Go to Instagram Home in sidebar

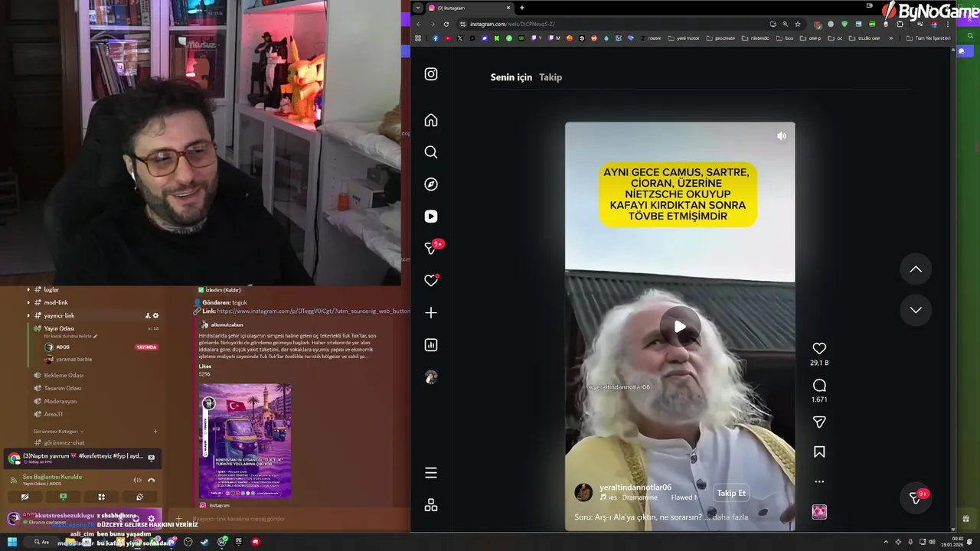pyautogui.click(x=431, y=120)
